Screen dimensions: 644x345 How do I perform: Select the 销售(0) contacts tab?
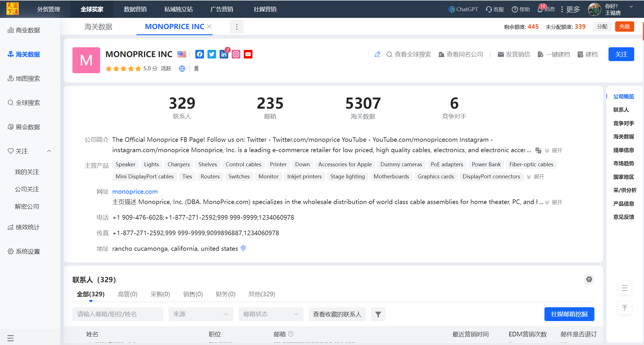pos(193,294)
